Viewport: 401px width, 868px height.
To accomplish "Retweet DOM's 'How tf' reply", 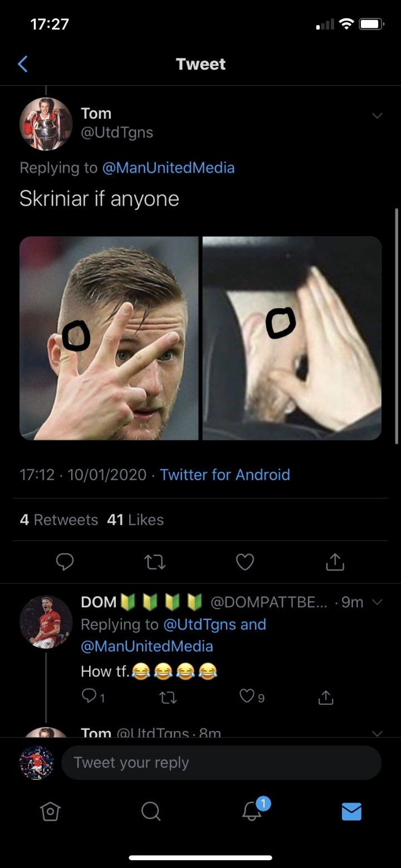I will click(x=168, y=696).
